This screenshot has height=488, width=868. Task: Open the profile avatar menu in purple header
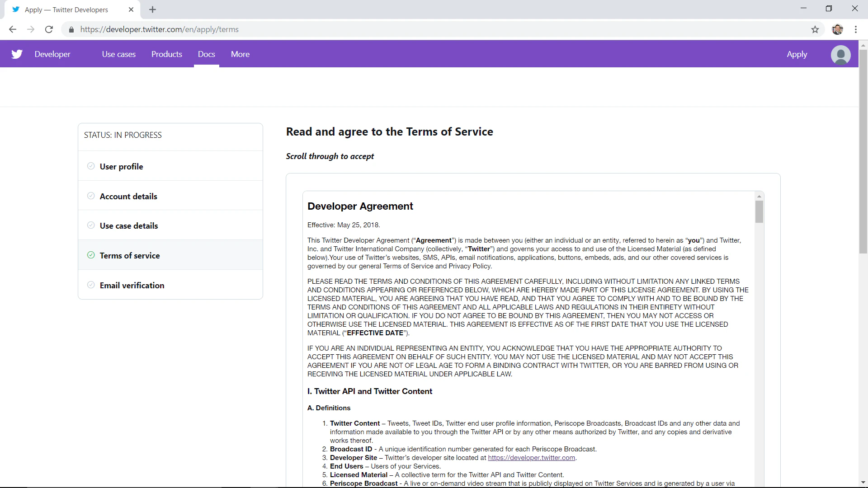pyautogui.click(x=840, y=55)
